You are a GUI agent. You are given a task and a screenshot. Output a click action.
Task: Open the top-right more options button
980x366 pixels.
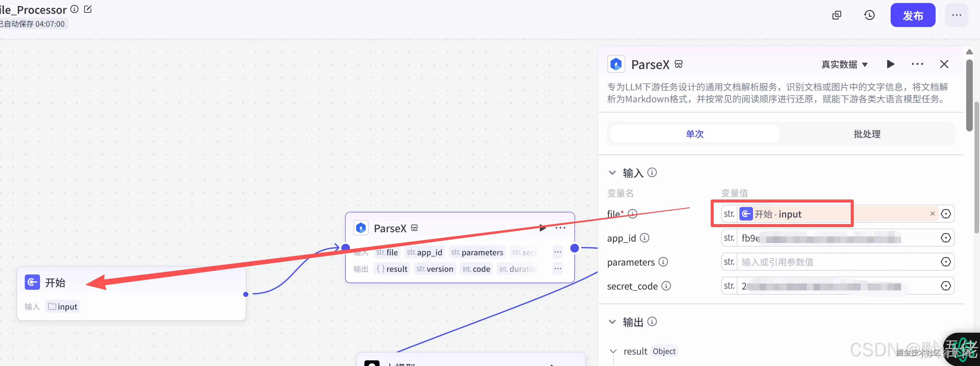[956, 15]
